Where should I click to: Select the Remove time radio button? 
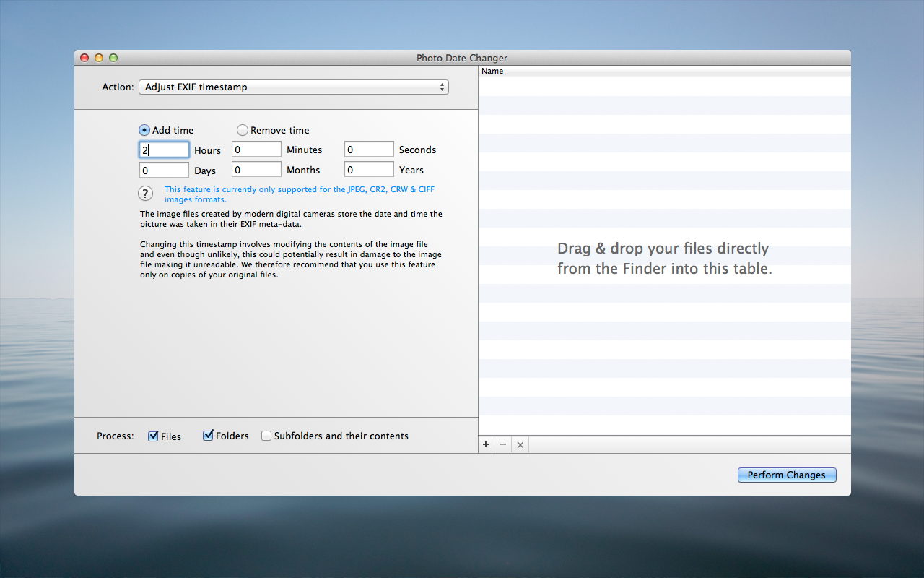(243, 130)
